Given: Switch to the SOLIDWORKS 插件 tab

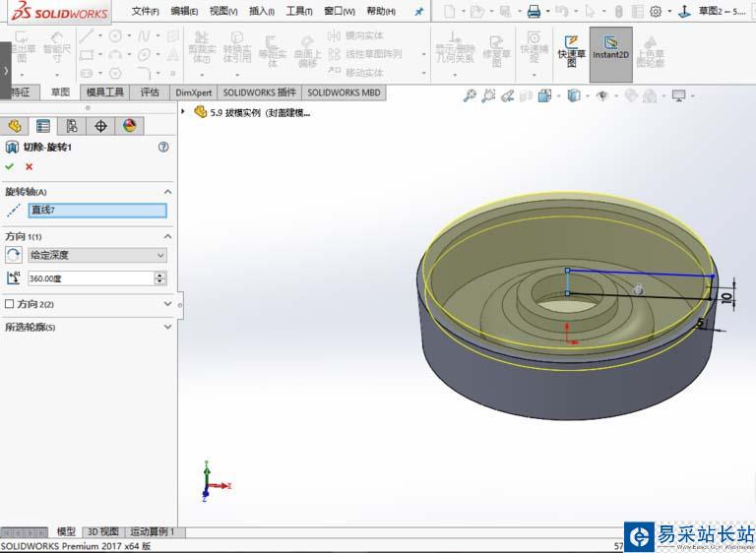Looking at the screenshot, I should click(260, 92).
